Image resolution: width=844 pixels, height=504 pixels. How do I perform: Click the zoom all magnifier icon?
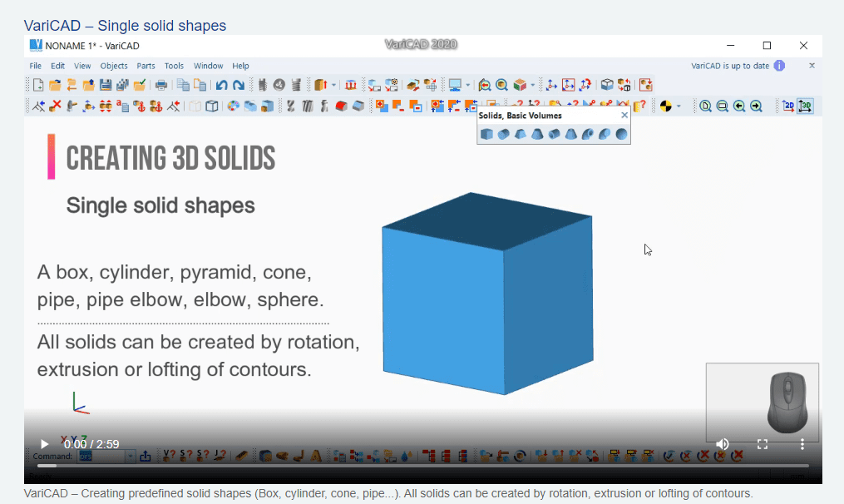pyautogui.click(x=706, y=106)
